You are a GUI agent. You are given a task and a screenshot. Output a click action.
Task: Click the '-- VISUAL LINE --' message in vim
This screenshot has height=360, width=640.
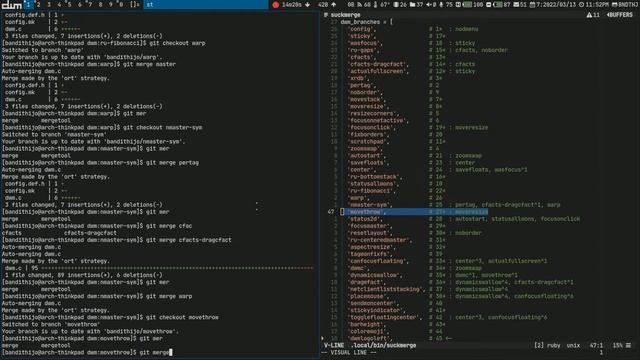[349, 353]
